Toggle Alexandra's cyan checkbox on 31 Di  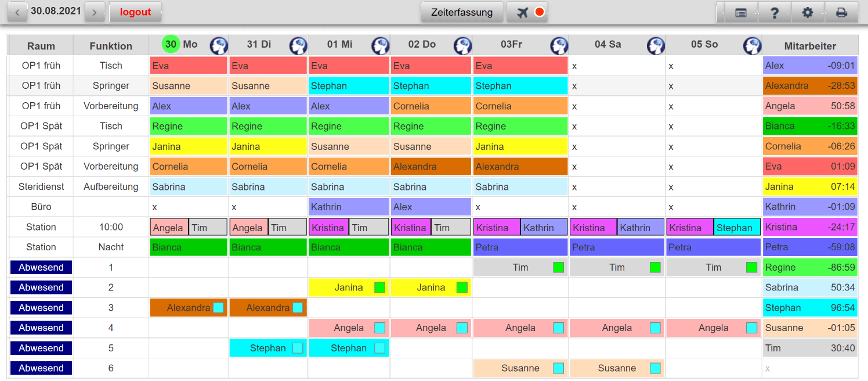pyautogui.click(x=298, y=307)
